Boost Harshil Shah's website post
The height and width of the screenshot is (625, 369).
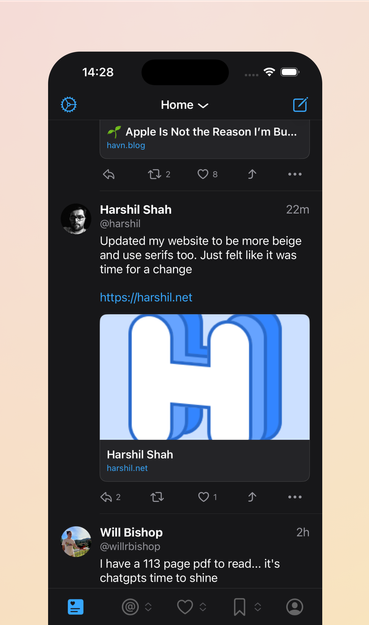(x=157, y=497)
